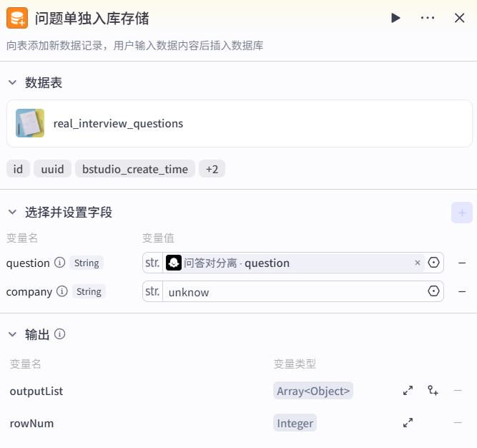
Task: Collapse the 数据表 section
Action: 12,82
